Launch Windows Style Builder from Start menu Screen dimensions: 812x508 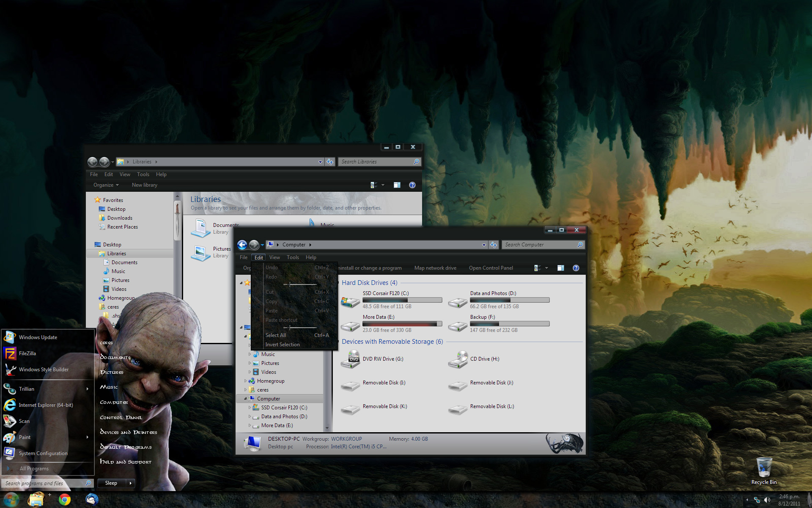[44, 369]
